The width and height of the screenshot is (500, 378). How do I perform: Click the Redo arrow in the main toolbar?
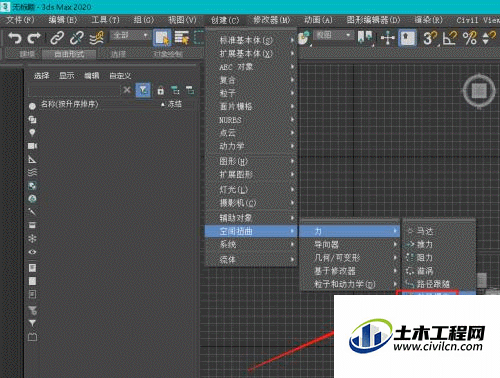[34, 38]
